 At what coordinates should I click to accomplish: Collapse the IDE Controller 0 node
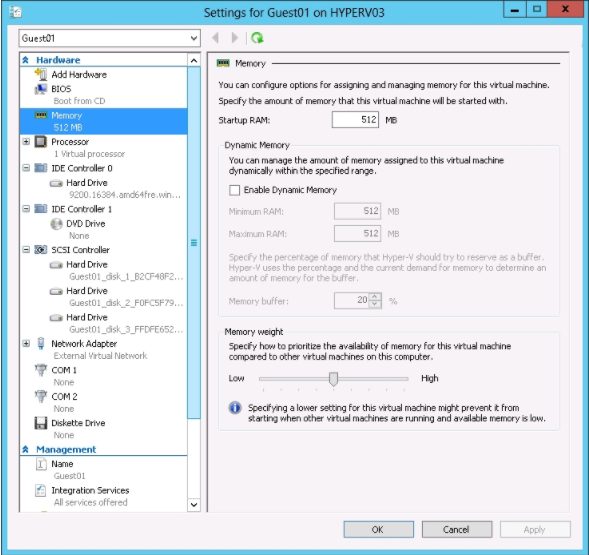point(26,168)
